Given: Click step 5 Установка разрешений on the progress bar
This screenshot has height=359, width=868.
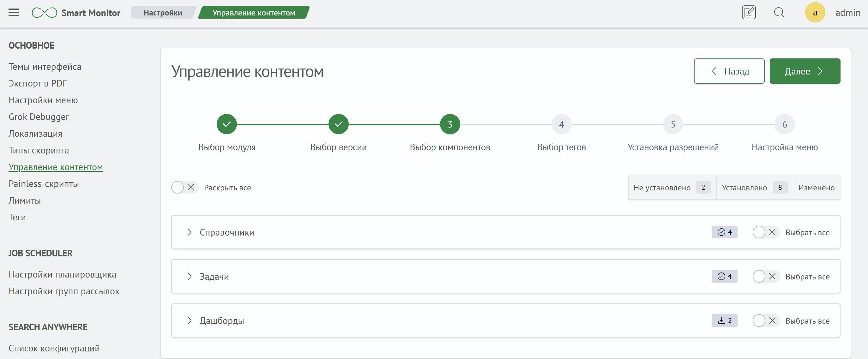Looking at the screenshot, I should pos(673,124).
